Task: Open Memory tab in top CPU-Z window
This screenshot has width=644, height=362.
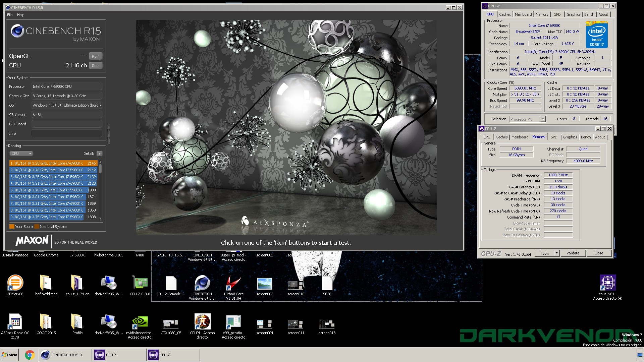Action: point(542,14)
